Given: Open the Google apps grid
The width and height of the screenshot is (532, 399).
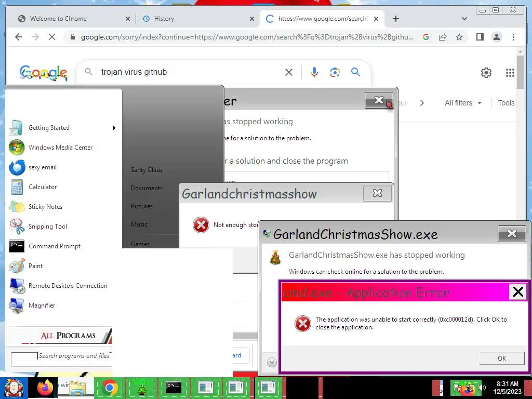Looking at the screenshot, I should [x=510, y=73].
